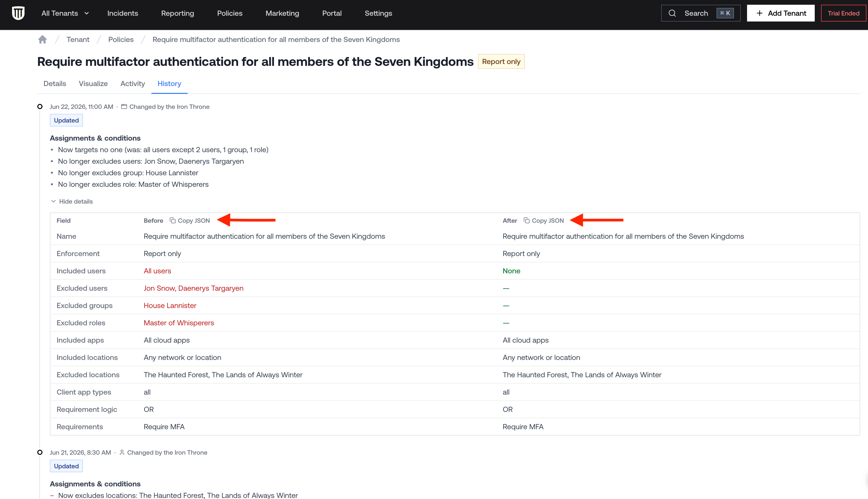This screenshot has width=868, height=499.
Task: Click the Report only badge beside title
Action: 501,61
